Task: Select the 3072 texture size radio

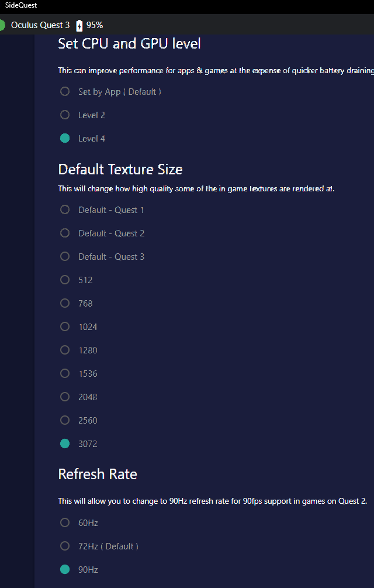Action: pyautogui.click(x=65, y=443)
